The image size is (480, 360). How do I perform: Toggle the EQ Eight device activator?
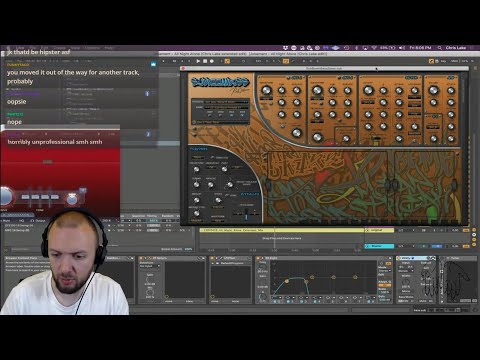(x=258, y=258)
